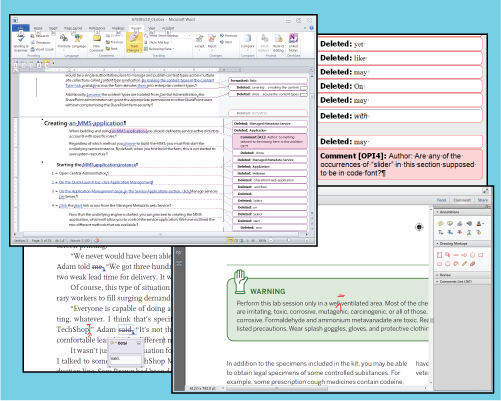The width and height of the screenshot is (501, 401).
Task: Click Restrict Editing in Protect group
Action: (279, 43)
